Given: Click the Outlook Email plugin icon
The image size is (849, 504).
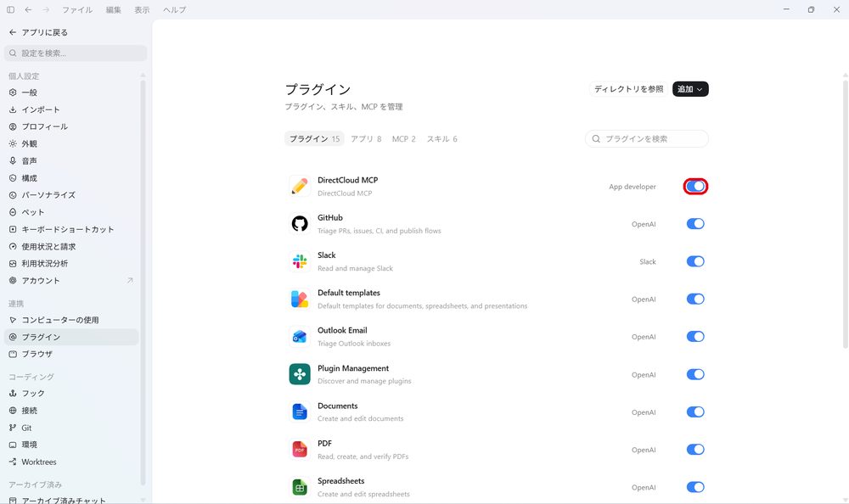Looking at the screenshot, I should point(300,337).
